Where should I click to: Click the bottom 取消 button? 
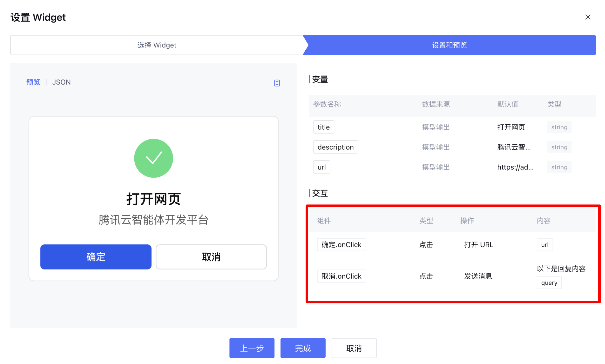[354, 348]
